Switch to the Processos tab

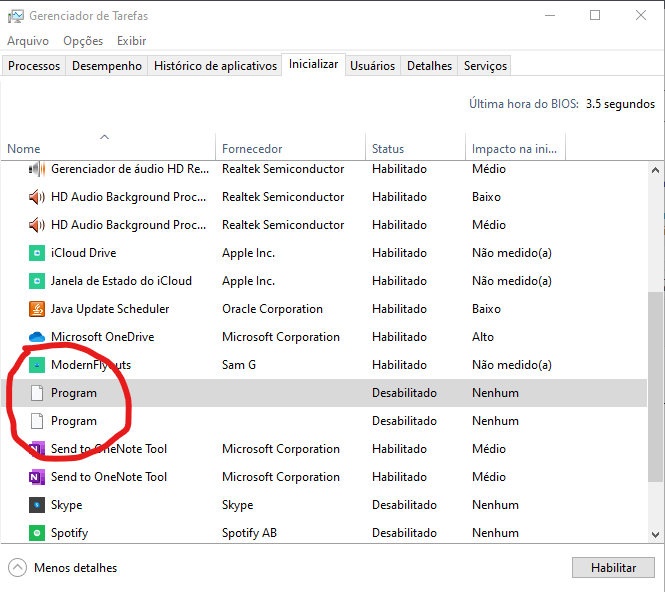coord(34,66)
